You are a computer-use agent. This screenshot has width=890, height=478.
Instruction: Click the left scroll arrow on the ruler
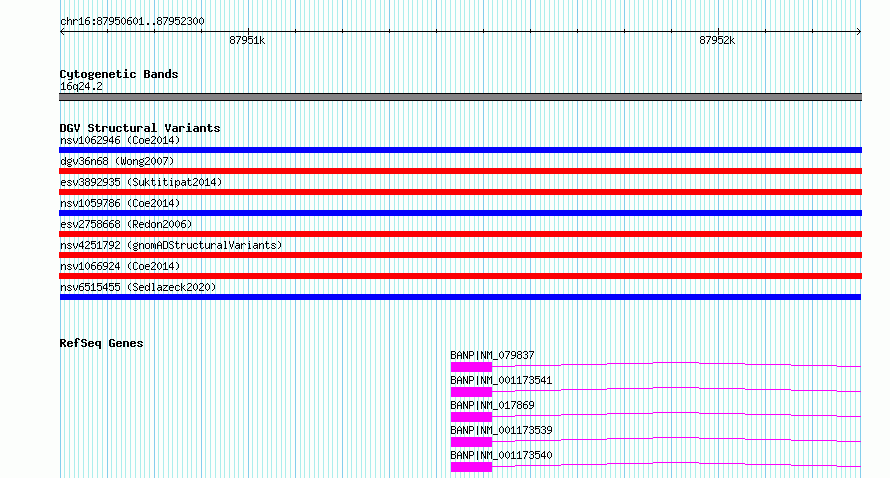coord(62,32)
